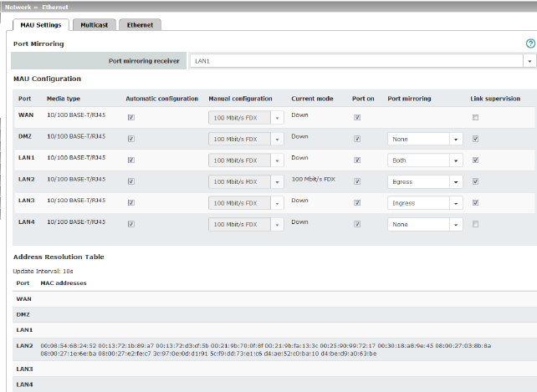Click the MAU Configuration section heading

point(47,79)
